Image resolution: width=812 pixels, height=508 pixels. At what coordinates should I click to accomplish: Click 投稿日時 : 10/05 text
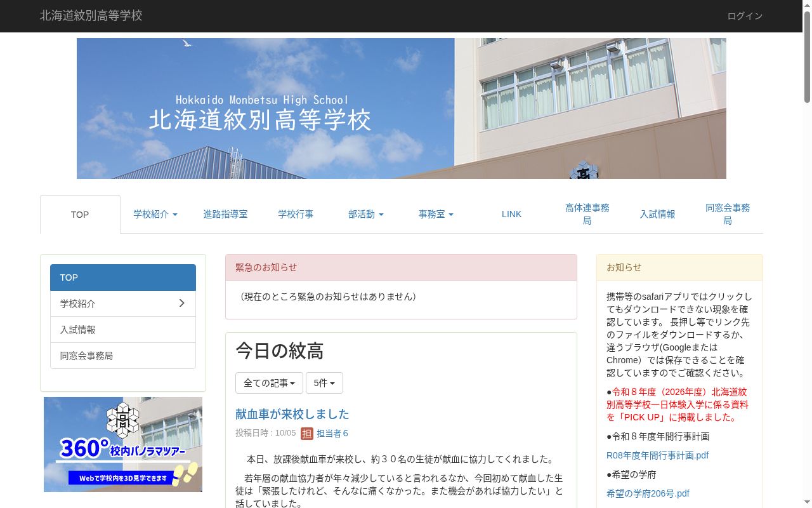coord(266,434)
